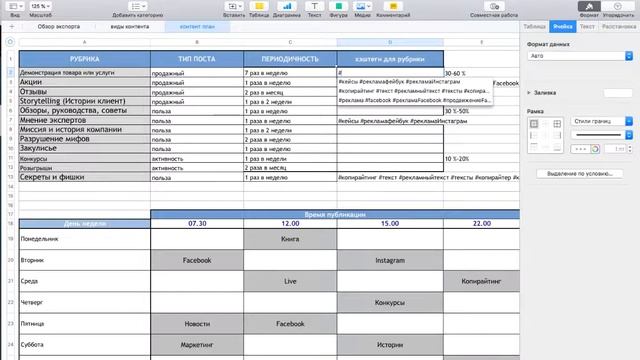Select the bottom border icon in Рамка
The image size is (640, 360).
pyautogui.click(x=557, y=147)
